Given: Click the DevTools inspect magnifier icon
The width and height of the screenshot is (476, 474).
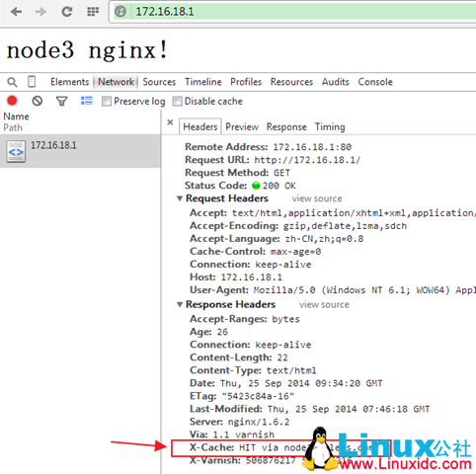Looking at the screenshot, I should tap(12, 82).
